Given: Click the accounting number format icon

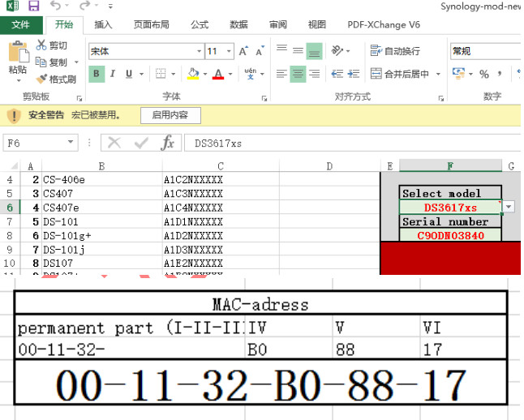Looking at the screenshot, I should (x=458, y=74).
